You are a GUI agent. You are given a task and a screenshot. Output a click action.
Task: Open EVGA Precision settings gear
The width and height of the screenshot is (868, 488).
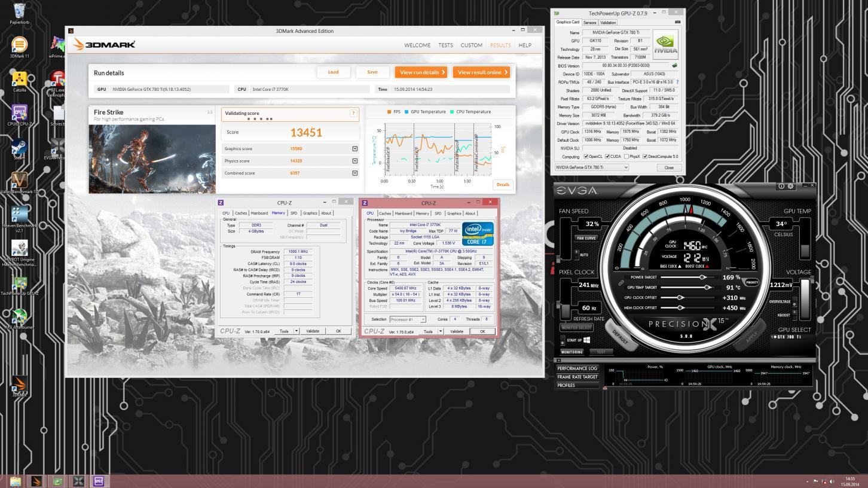(x=791, y=187)
